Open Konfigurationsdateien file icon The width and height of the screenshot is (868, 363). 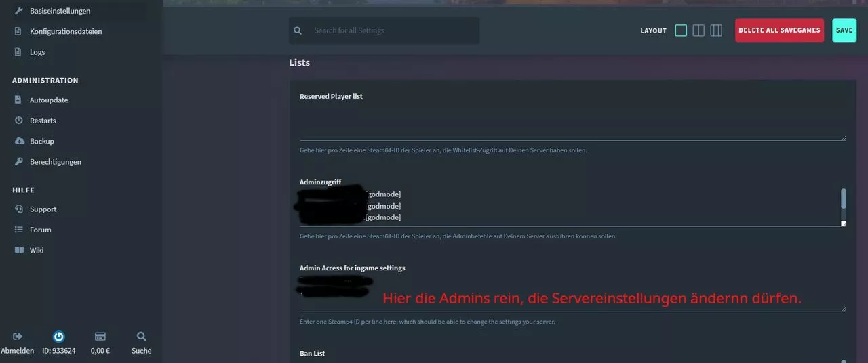click(18, 31)
